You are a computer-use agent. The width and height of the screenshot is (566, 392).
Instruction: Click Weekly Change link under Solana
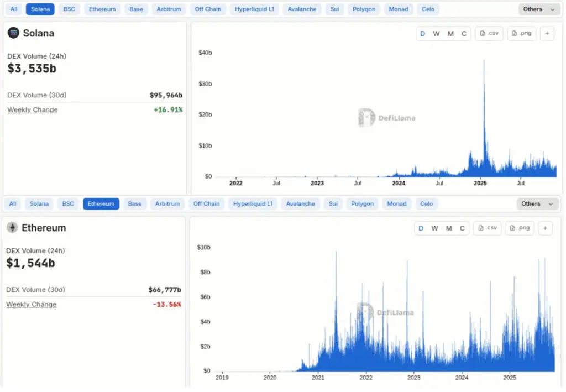point(33,110)
